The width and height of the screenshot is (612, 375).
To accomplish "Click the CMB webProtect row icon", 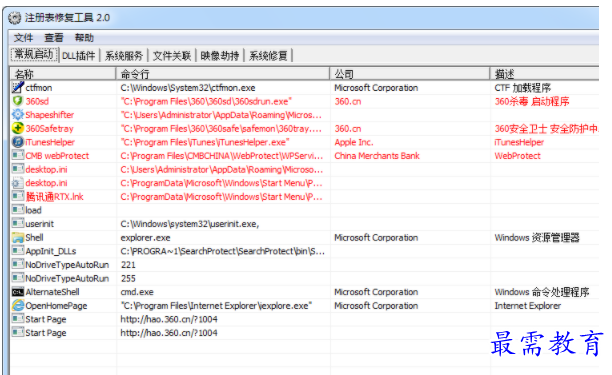I will (18, 155).
